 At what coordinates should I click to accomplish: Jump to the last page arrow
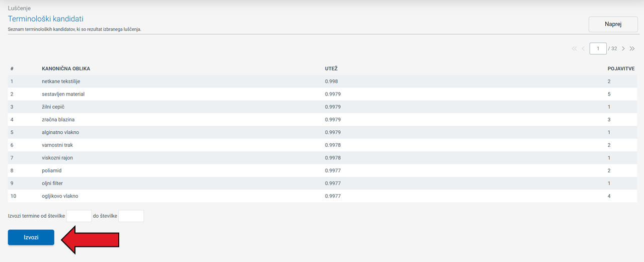[632, 49]
